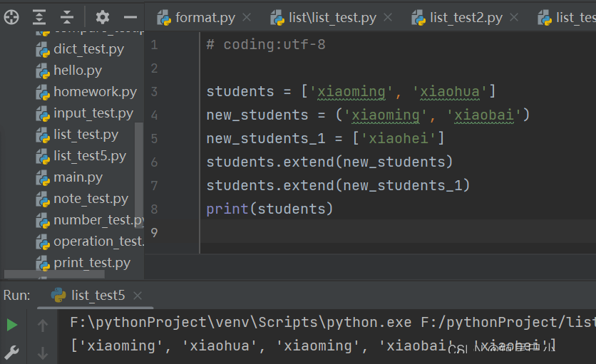
Task: Click the hello.py Python file icon
Action: point(43,71)
